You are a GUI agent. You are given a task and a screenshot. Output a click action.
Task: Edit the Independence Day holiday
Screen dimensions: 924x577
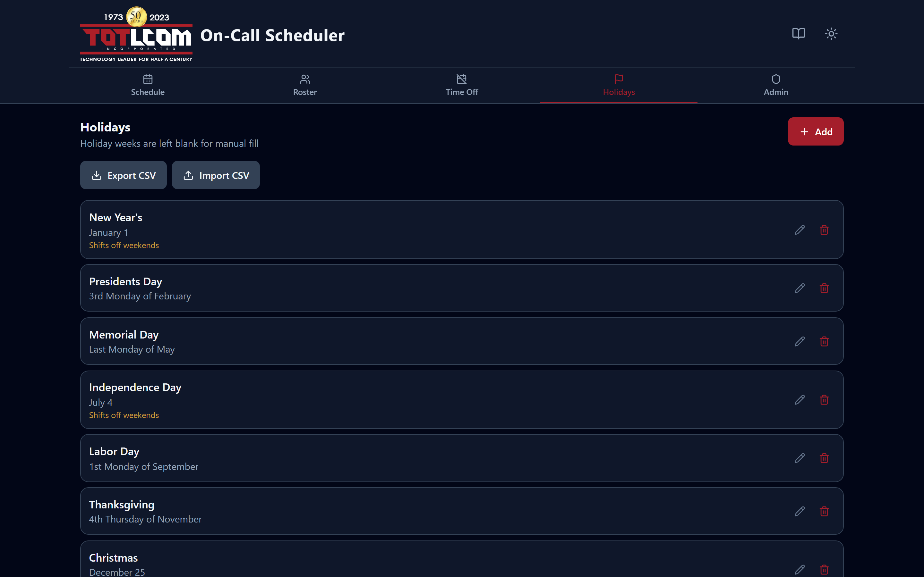point(800,399)
